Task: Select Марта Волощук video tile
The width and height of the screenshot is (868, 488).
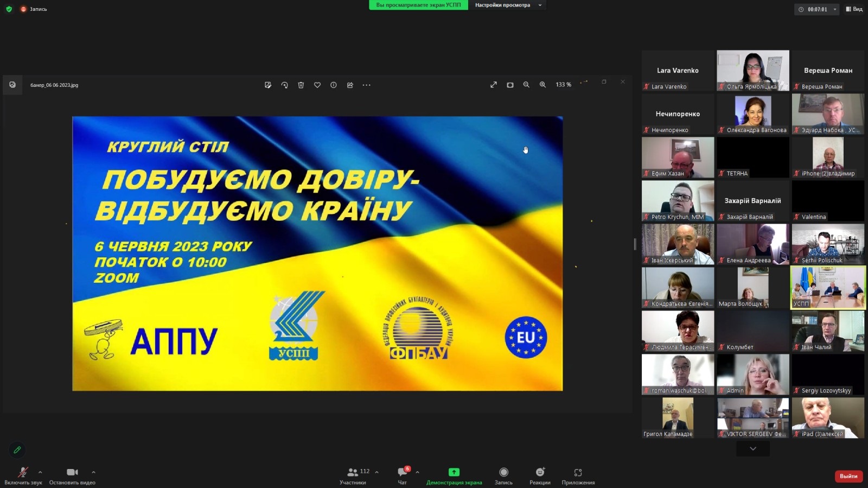Action: [x=753, y=288]
